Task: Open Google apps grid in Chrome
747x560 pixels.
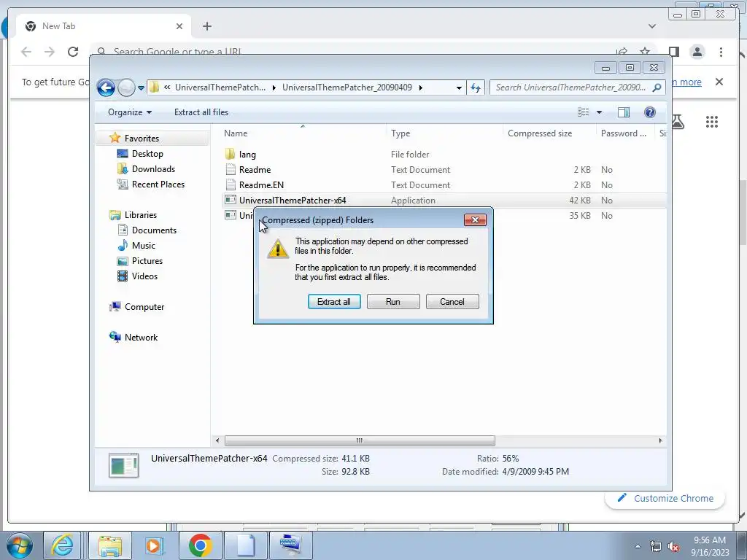Action: pyautogui.click(x=712, y=122)
